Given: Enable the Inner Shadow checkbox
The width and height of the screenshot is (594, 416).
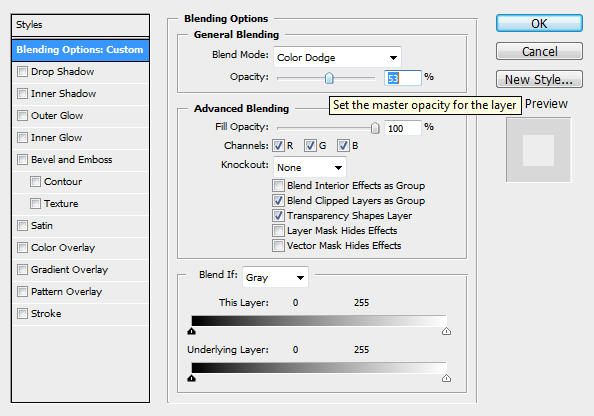Looking at the screenshot, I should (x=22, y=94).
